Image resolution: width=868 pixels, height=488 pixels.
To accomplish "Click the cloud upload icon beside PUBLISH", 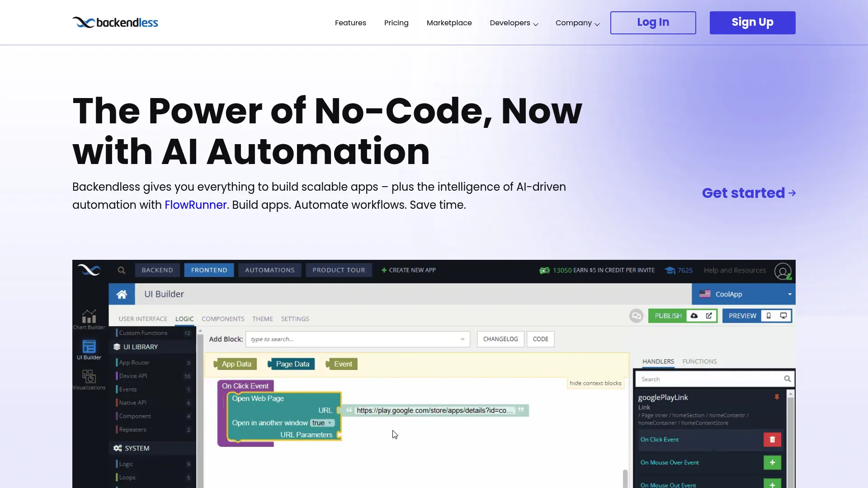I will click(x=694, y=316).
